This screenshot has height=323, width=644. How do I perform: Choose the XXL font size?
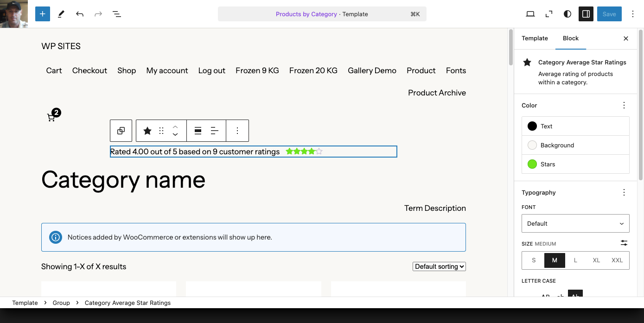(617, 260)
